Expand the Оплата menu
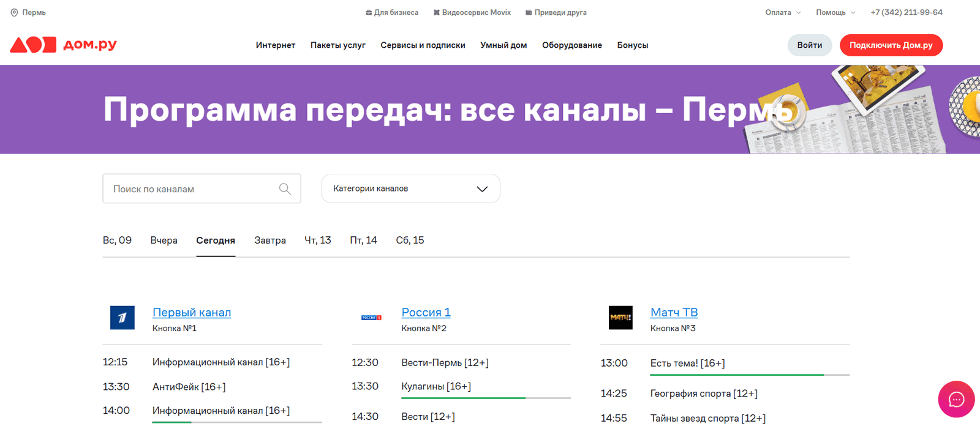980x437 pixels. click(782, 12)
